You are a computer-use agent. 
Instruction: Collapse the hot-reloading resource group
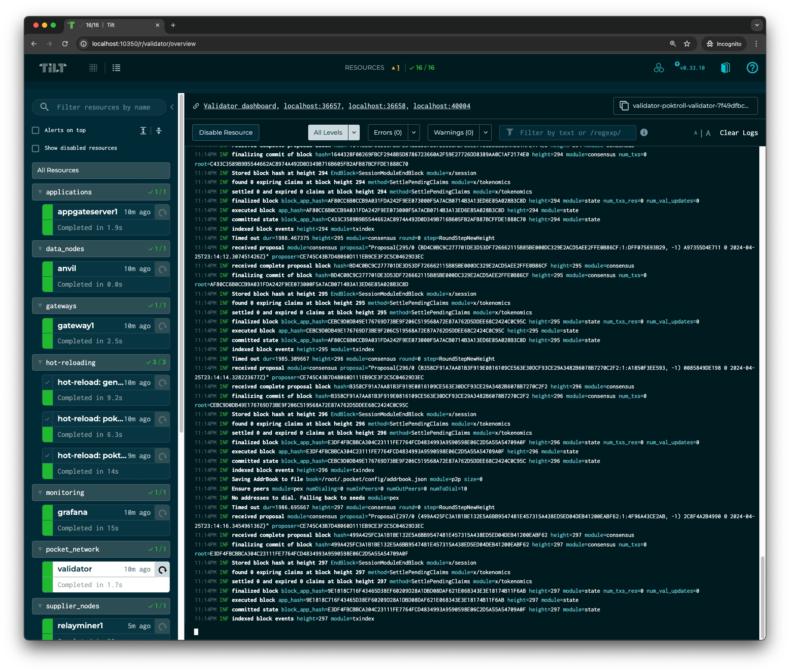click(x=40, y=362)
